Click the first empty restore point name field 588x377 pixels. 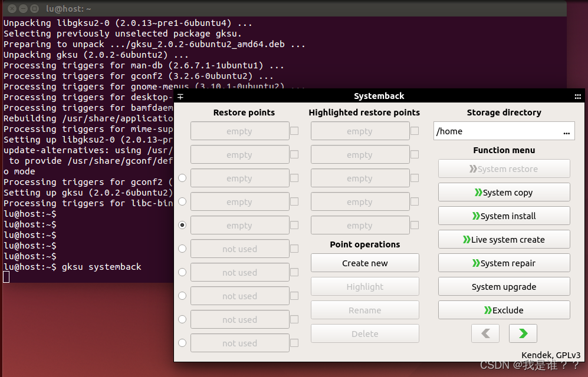pos(239,131)
